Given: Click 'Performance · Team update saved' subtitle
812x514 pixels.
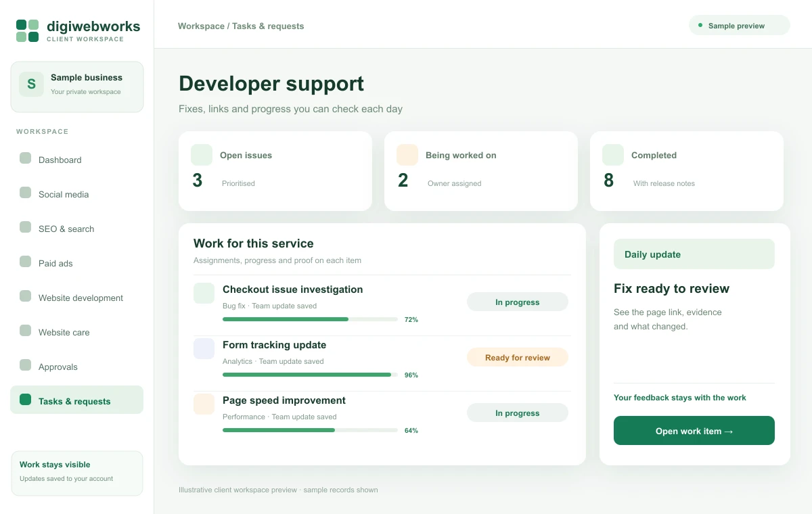Looking at the screenshot, I should (279, 417).
